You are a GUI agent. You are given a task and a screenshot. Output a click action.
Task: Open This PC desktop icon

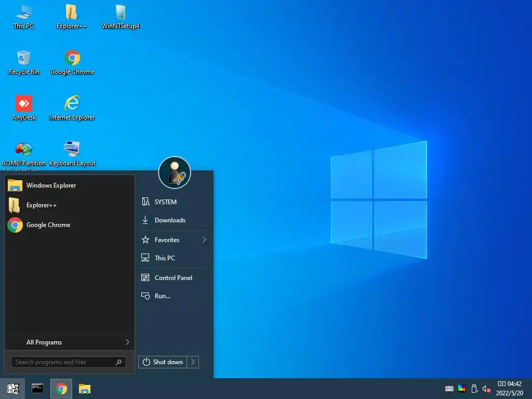coord(24,17)
